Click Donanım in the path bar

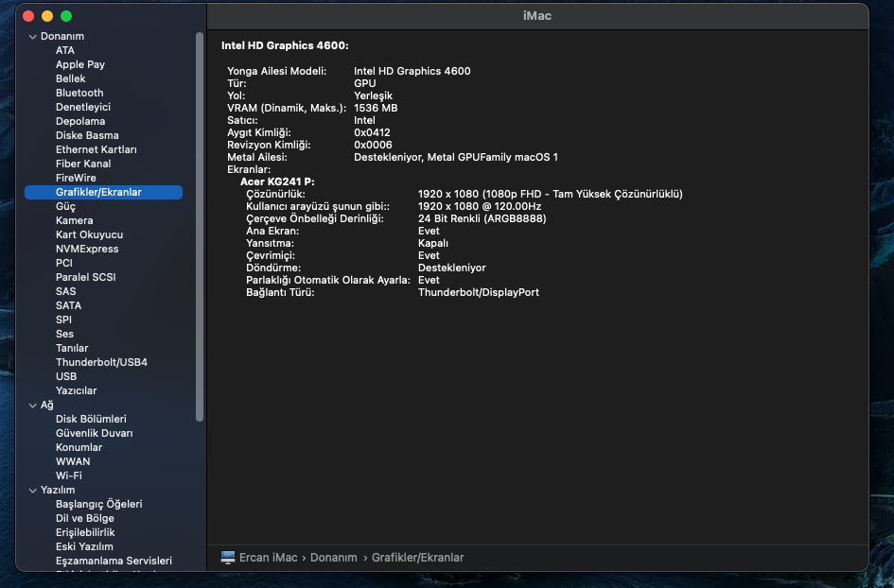click(333, 558)
